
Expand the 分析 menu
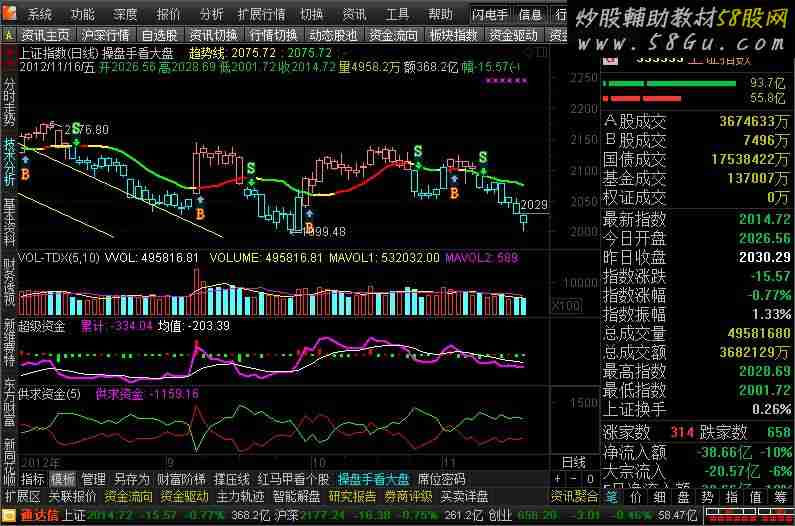(x=211, y=14)
